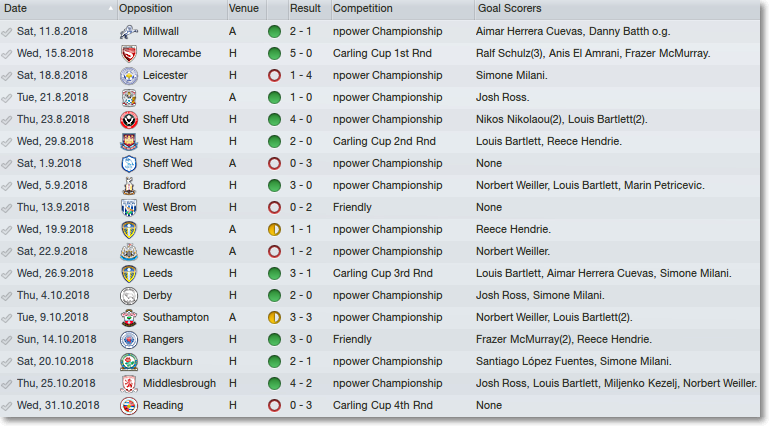
Task: Click the Rangers club badge
Action: pos(129,340)
